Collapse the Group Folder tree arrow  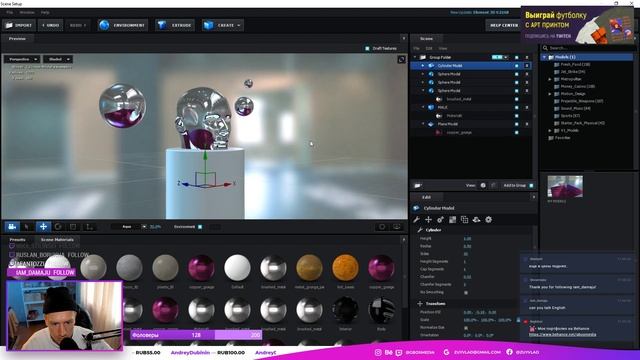415,58
